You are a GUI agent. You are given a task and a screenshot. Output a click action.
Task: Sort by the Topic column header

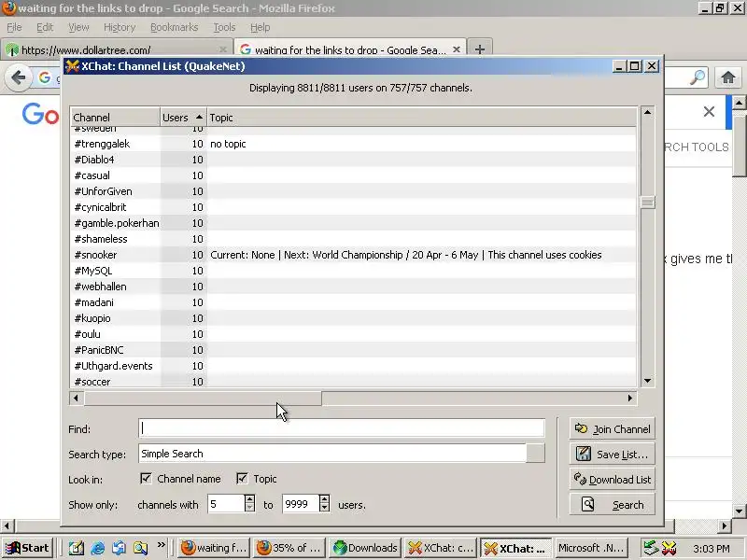[422, 118]
